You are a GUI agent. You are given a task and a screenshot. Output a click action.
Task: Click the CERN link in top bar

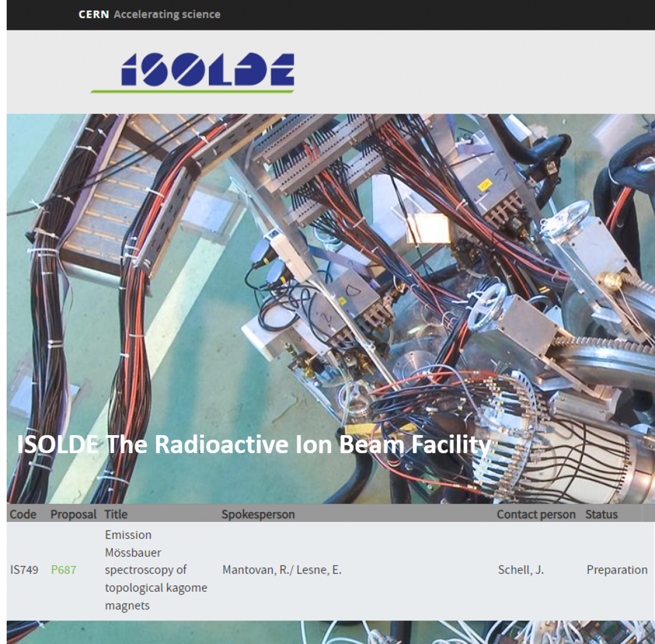[x=93, y=15]
